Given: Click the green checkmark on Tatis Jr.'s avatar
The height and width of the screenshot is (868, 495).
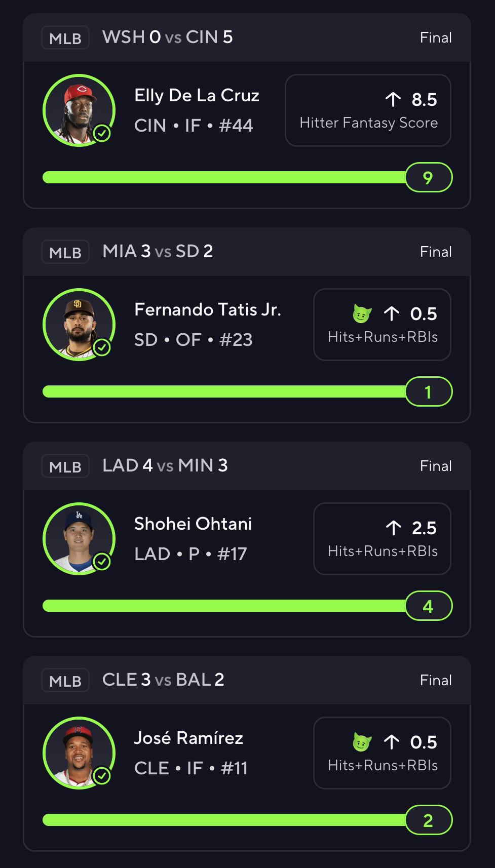Looking at the screenshot, I should click(x=102, y=347).
